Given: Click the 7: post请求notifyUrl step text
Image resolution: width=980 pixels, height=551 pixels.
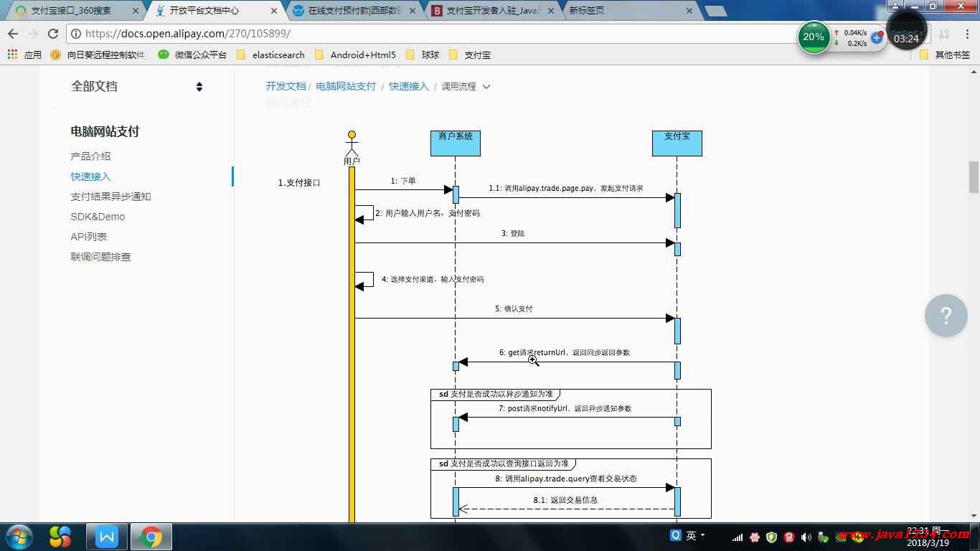Looking at the screenshot, I should [565, 408].
